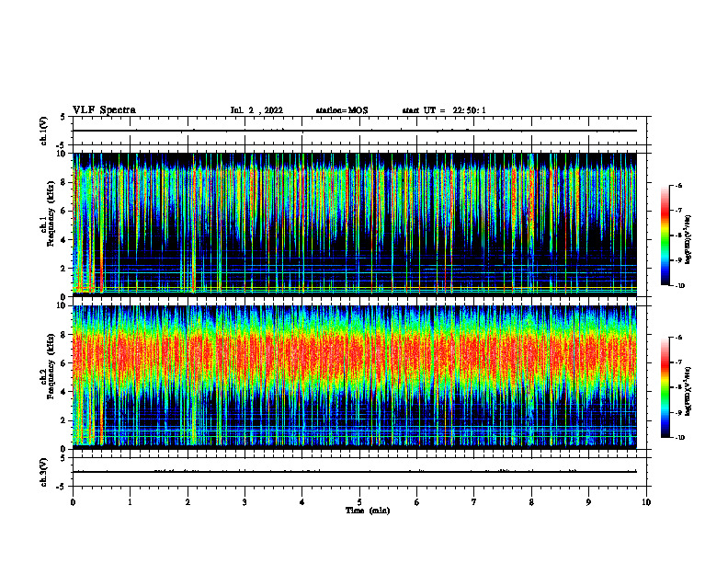
Task: Click time axis tick label "1"
Action: tap(130, 501)
